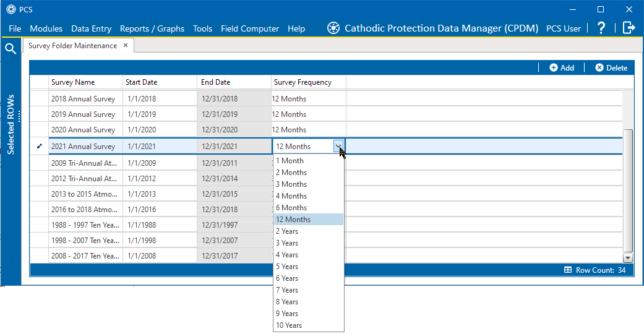Choose 3 Years from frequency list
This screenshot has height=334, width=644.
309,243
